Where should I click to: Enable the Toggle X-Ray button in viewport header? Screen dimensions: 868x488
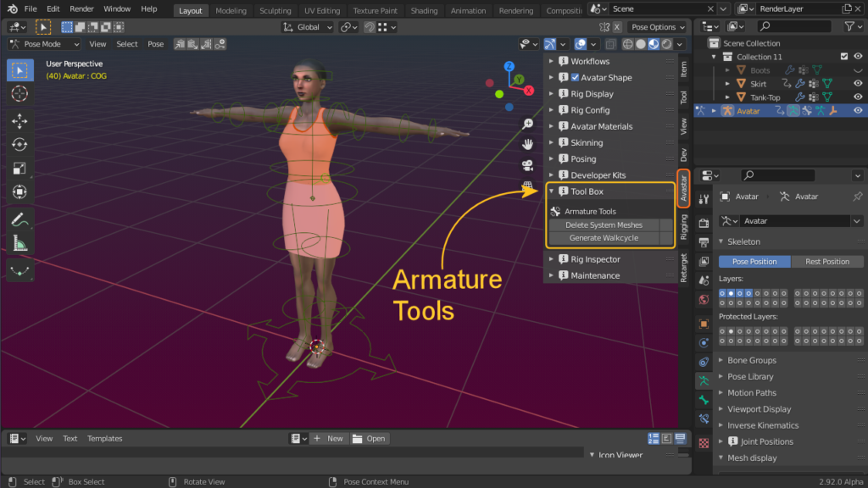[x=610, y=44]
